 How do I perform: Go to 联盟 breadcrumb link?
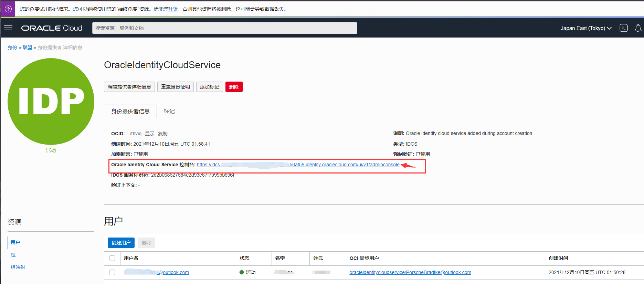tap(27, 48)
